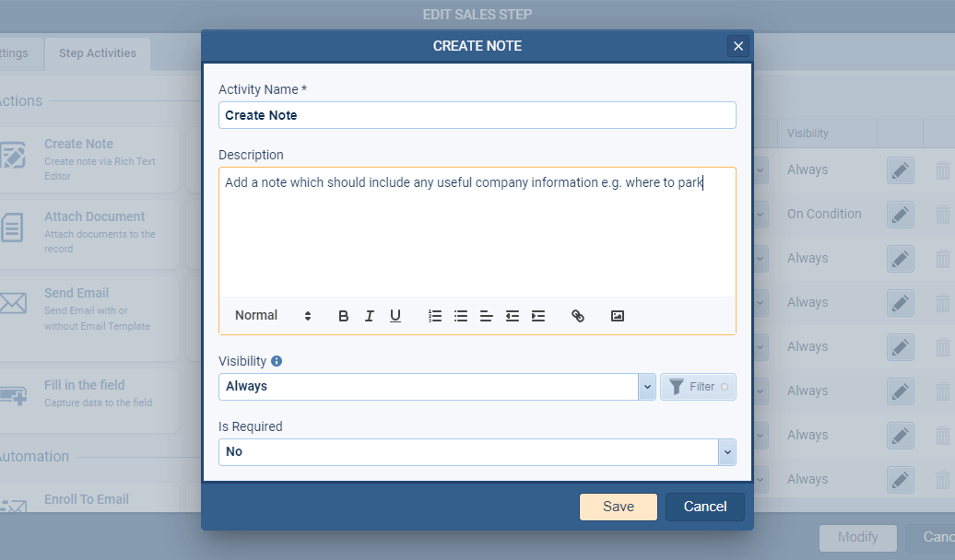Insert a bulleted list

click(461, 316)
